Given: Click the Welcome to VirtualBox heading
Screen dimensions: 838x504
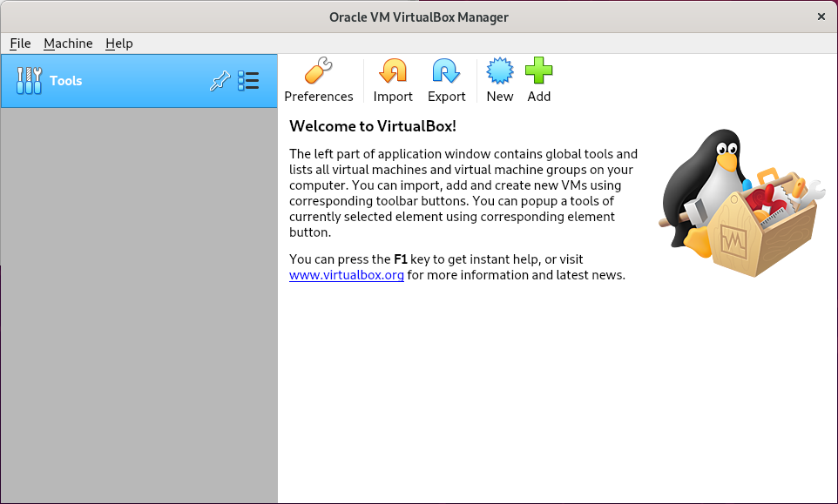Looking at the screenshot, I should [x=373, y=126].
